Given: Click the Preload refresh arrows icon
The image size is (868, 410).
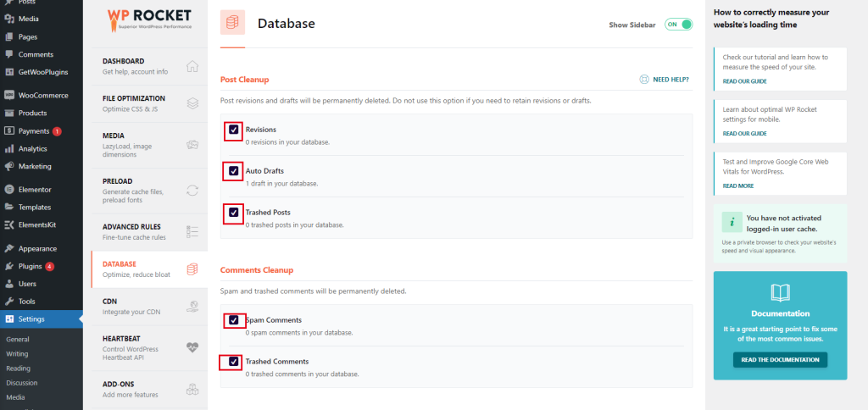Looking at the screenshot, I should (192, 191).
